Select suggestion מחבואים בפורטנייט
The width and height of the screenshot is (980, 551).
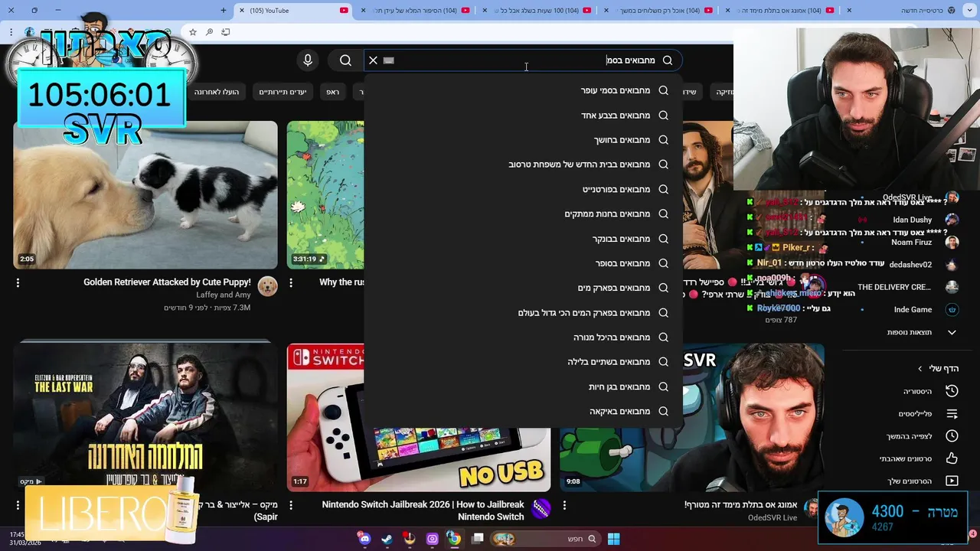click(523, 189)
